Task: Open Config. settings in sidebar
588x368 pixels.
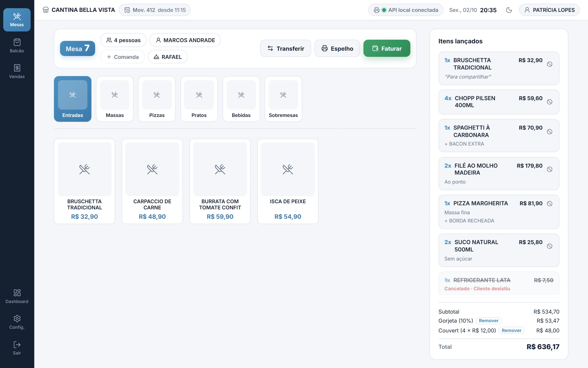Action: (17, 322)
